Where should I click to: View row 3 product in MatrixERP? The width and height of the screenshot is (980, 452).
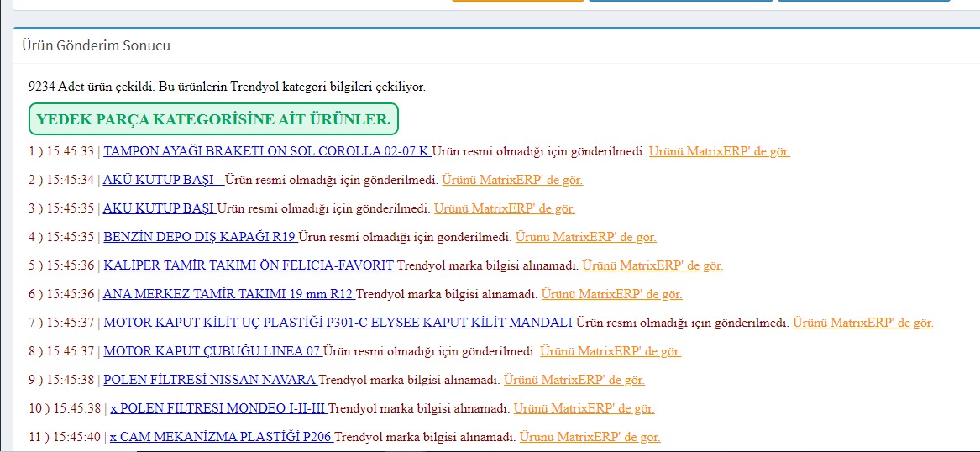coord(505,208)
